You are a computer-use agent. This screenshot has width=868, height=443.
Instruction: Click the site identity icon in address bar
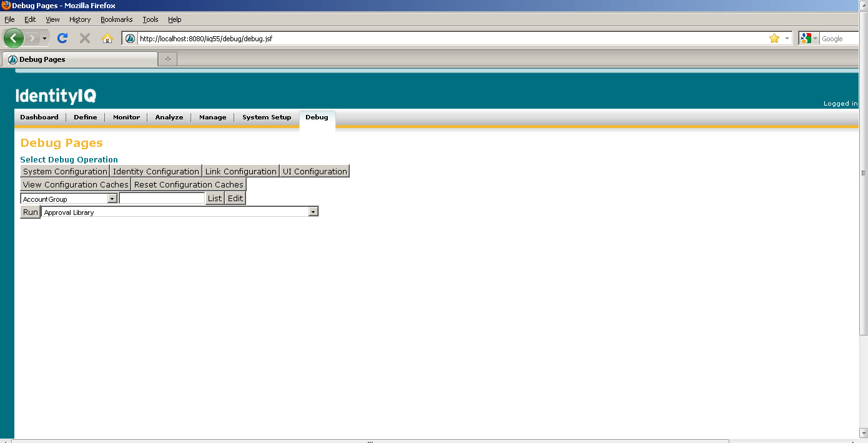pyautogui.click(x=130, y=39)
